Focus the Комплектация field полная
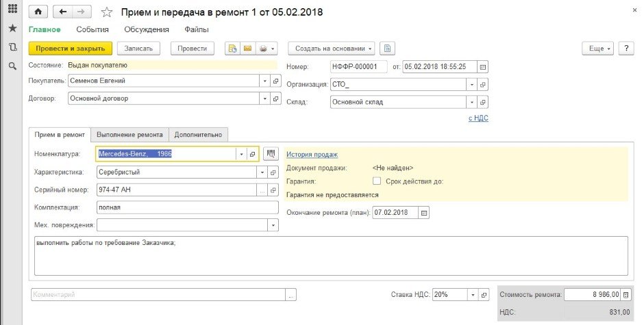Image resolution: width=644 pixels, height=325 pixels. click(x=188, y=207)
